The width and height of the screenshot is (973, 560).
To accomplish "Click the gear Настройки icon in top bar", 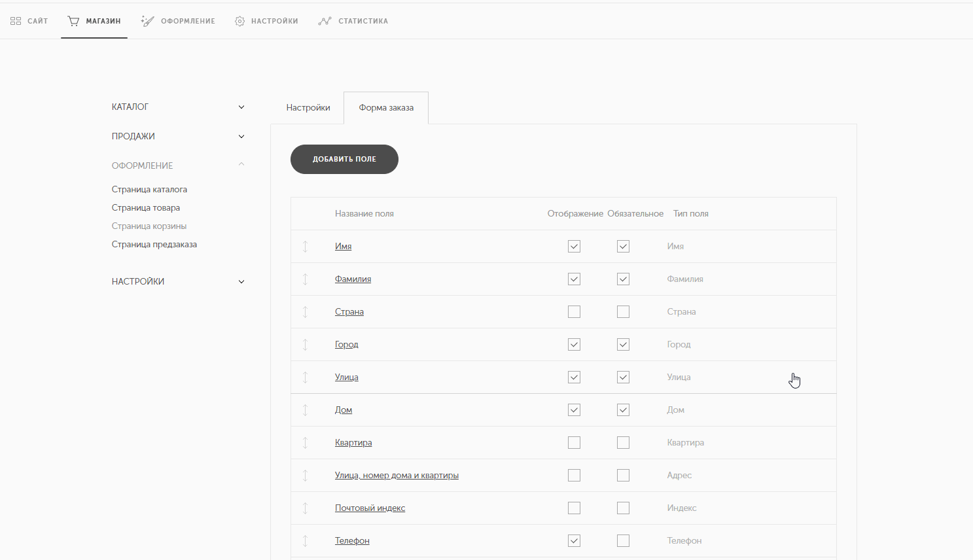I will coord(240,21).
